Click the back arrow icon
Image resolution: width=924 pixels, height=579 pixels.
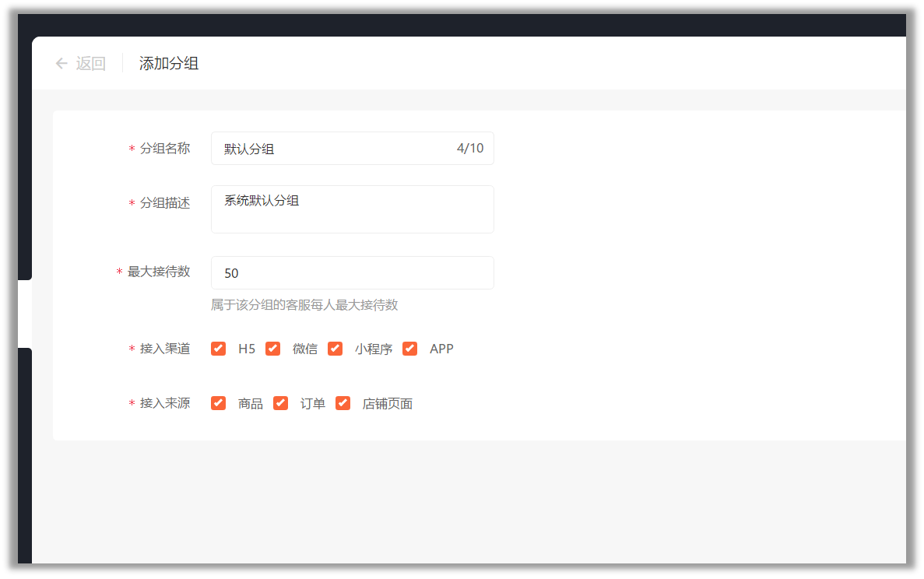point(61,63)
